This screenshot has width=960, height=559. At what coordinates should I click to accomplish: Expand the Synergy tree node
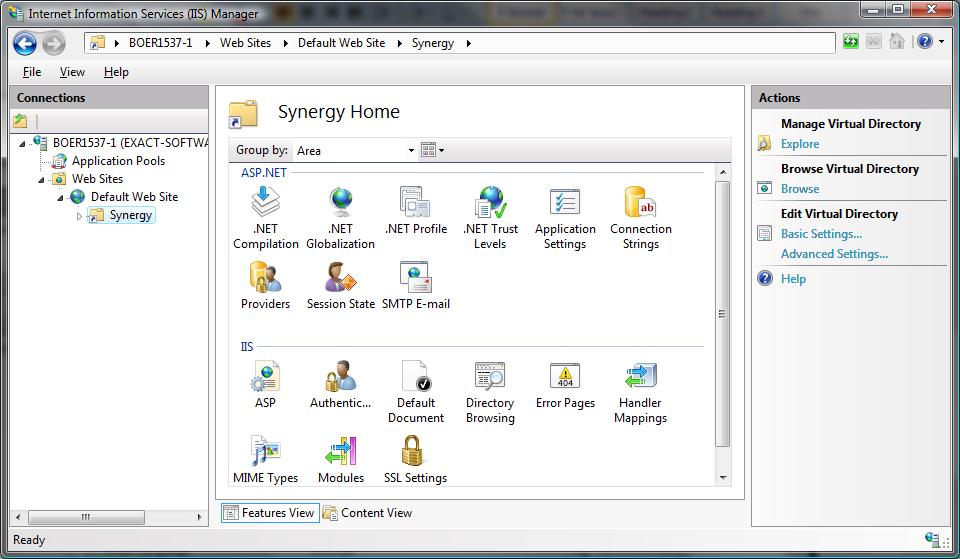pyautogui.click(x=79, y=216)
